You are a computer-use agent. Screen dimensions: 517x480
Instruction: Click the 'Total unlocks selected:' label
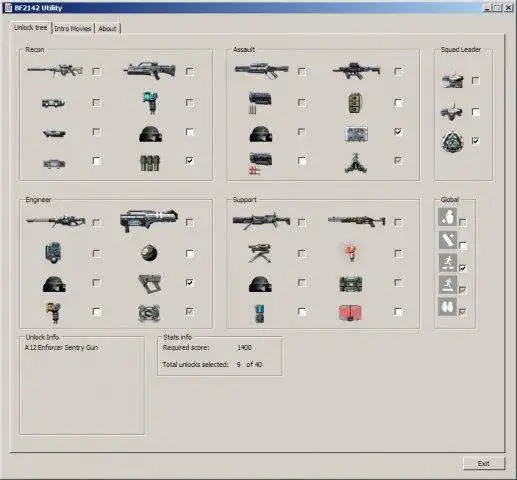click(x=195, y=364)
